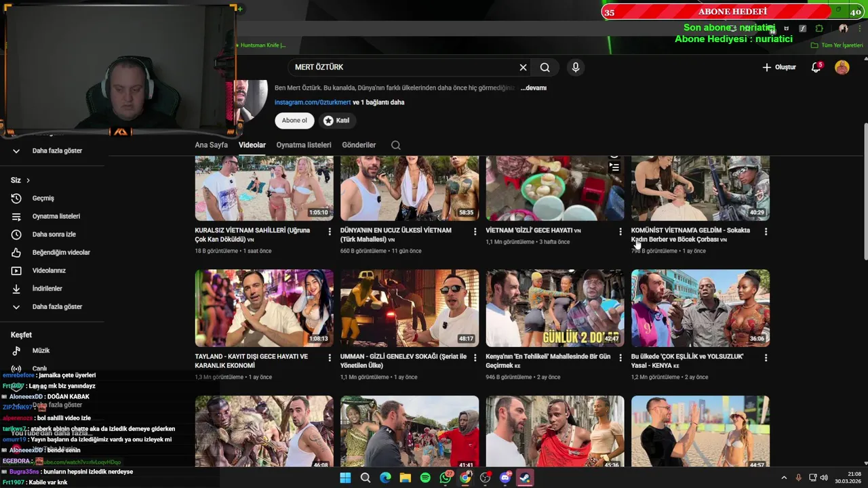Play the KURALSIZ VİETNAM SAHİLLERİ thumbnail

[264, 188]
